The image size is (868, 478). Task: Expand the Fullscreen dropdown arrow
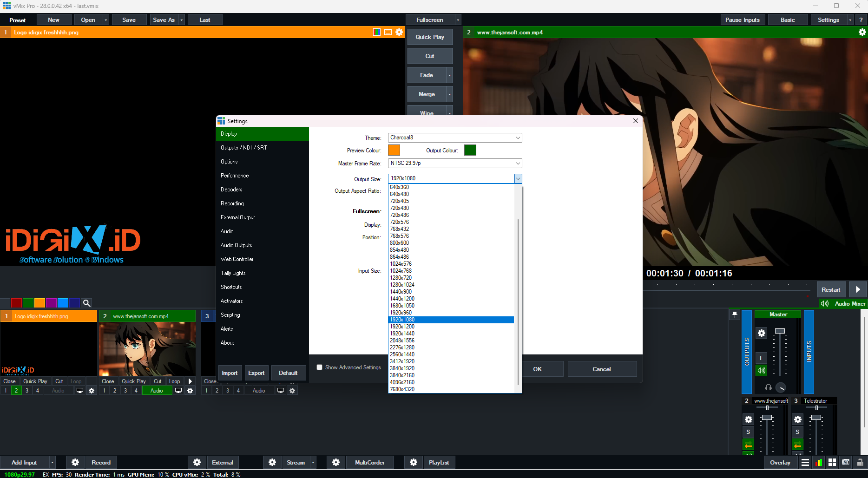coord(458,20)
